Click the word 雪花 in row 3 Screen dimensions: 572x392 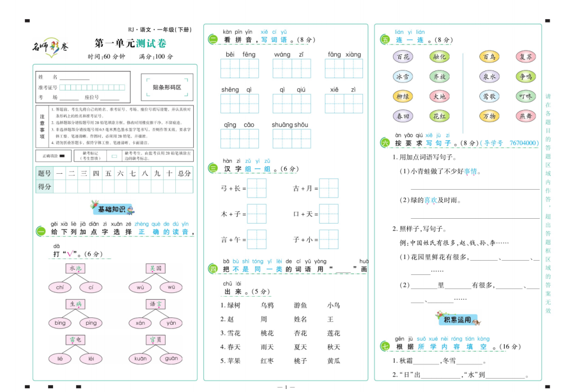[x=234, y=333]
